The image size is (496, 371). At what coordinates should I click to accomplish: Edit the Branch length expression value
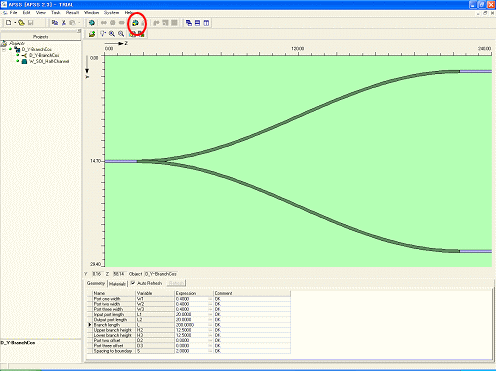pos(192,325)
